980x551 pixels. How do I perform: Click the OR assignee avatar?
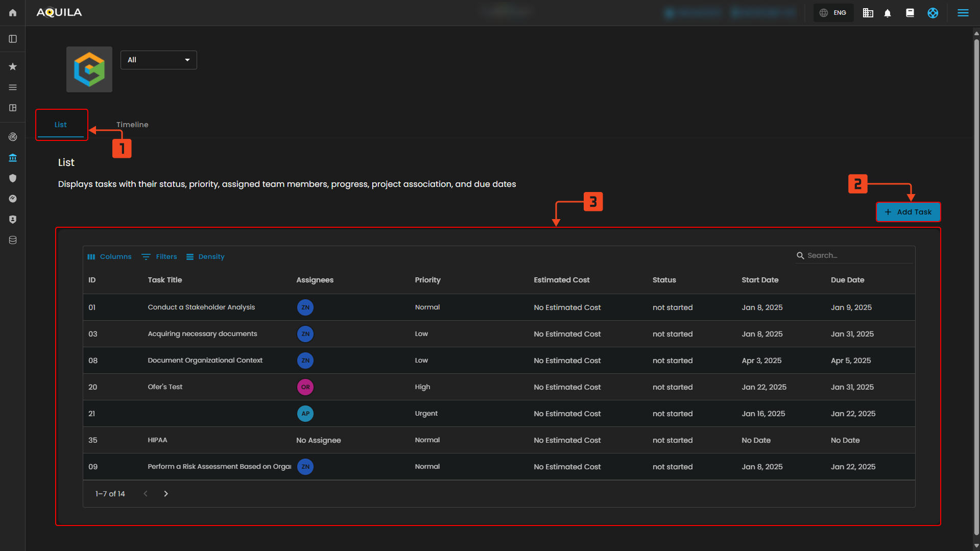[x=305, y=387]
